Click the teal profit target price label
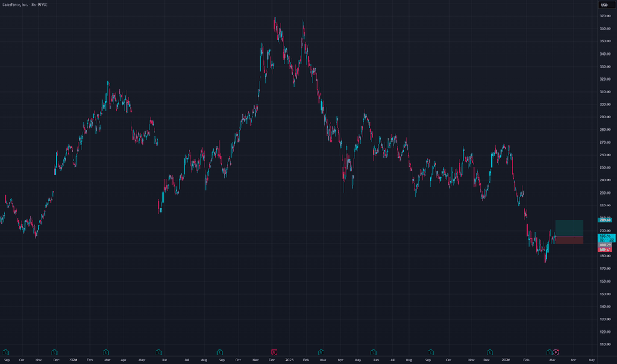 (605, 220)
